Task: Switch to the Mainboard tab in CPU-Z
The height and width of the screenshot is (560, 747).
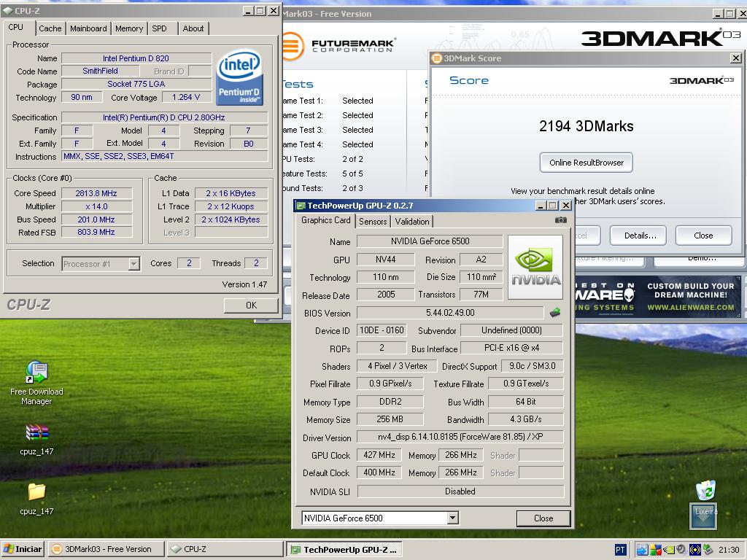Action: click(x=88, y=28)
